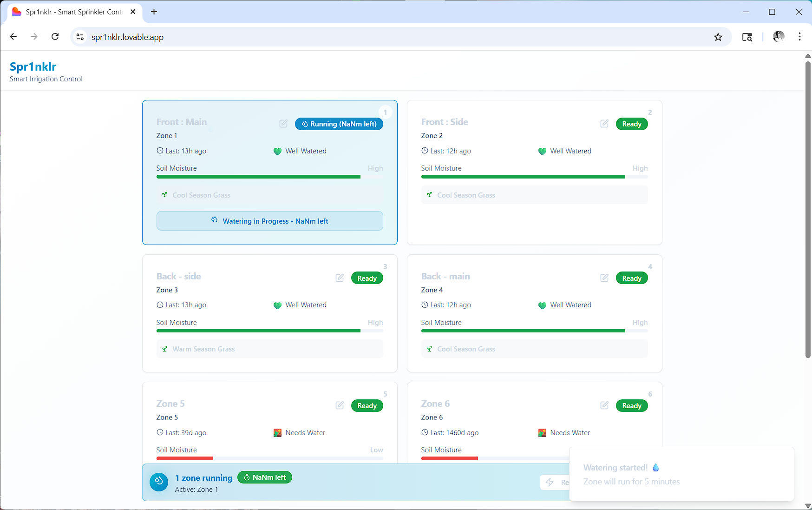812x510 pixels.
Task: Open a new browser tab
Action: 154,12
